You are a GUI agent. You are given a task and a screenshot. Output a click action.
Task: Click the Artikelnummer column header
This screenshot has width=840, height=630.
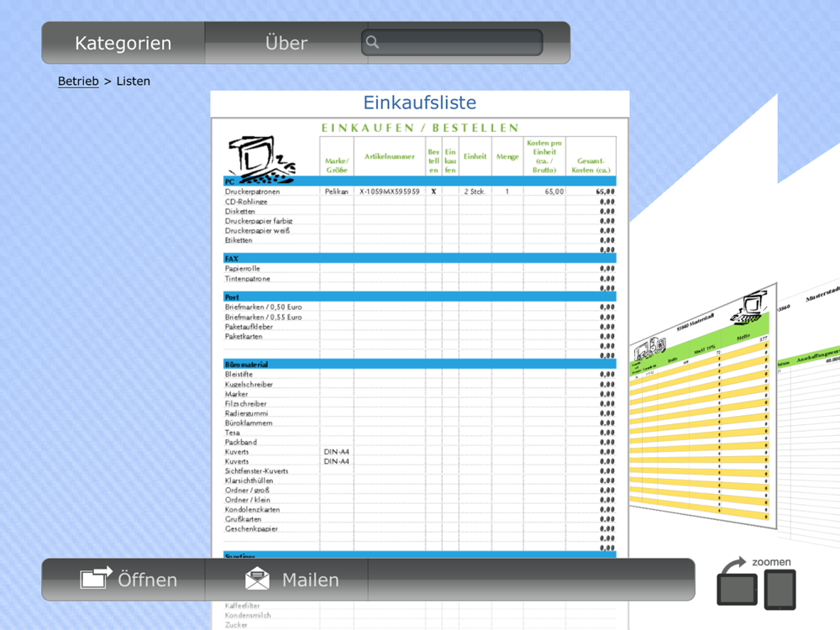pos(390,156)
